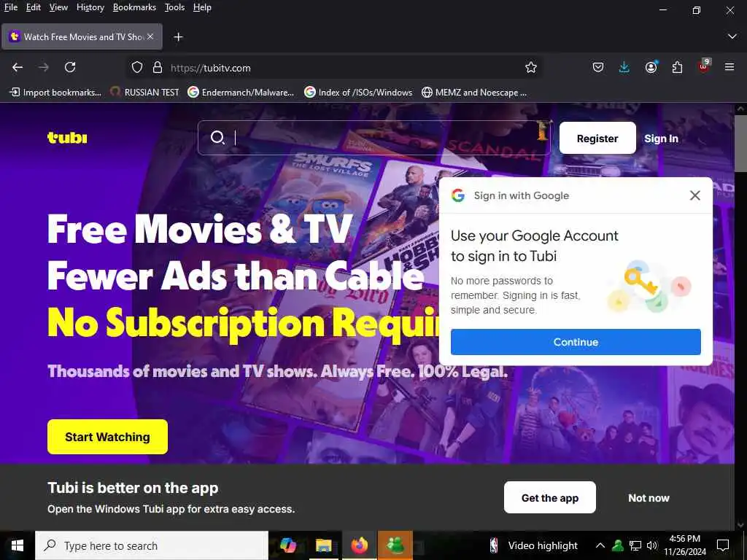Viewport: 747px width, 560px height.
Task: Open the tracking protection shield icon
Action: 137,68
